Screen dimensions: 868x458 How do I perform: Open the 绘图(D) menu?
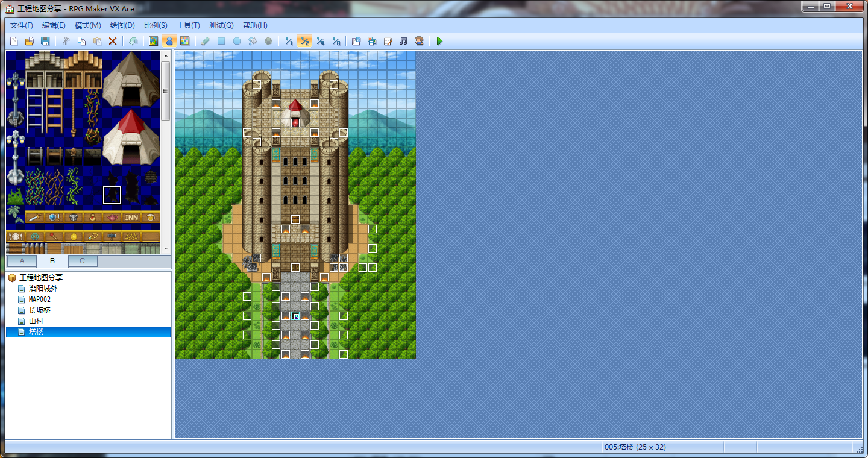coord(122,25)
